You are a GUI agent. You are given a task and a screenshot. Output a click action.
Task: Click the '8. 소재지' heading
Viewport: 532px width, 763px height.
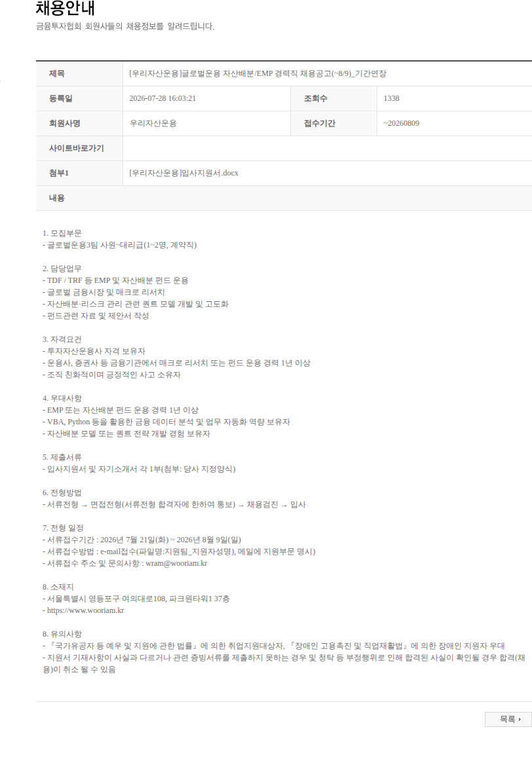click(x=58, y=587)
